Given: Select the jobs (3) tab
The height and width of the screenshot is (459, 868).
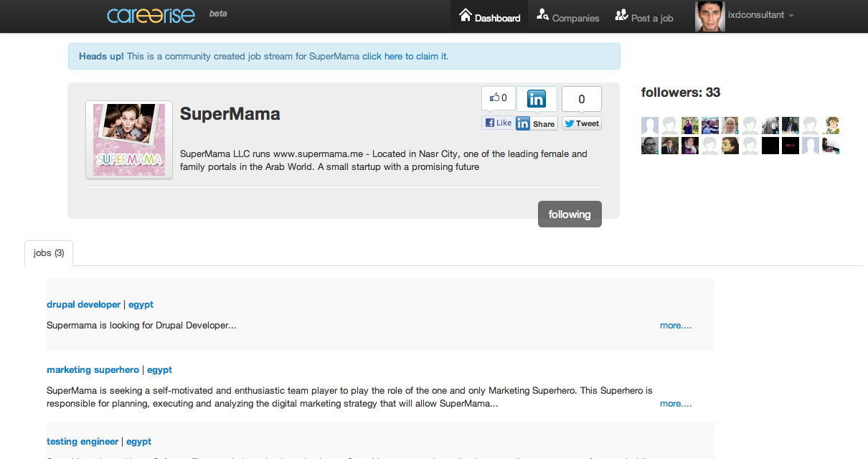Looking at the screenshot, I should (x=49, y=253).
